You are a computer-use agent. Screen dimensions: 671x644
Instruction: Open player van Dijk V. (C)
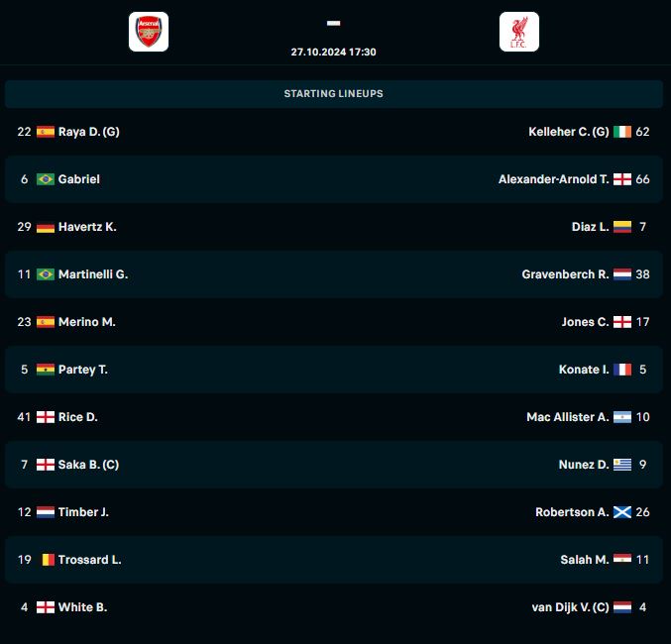point(570,607)
